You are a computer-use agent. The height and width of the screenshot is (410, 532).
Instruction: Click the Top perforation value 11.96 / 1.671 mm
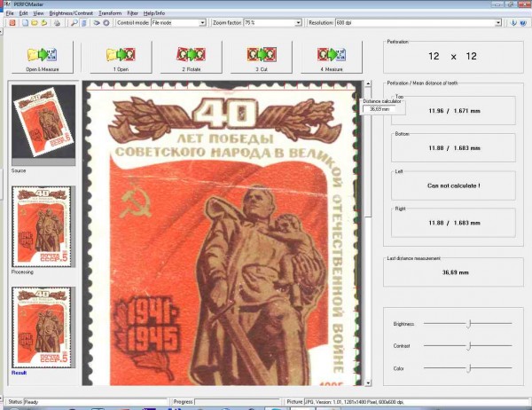(454, 111)
